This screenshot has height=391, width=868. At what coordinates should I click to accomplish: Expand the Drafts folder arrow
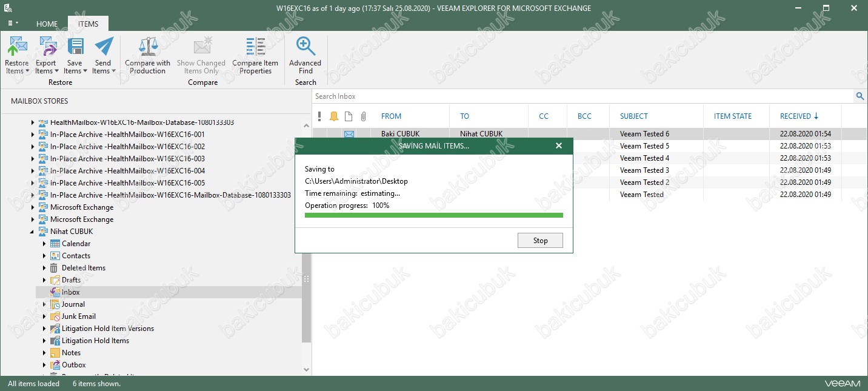(44, 280)
